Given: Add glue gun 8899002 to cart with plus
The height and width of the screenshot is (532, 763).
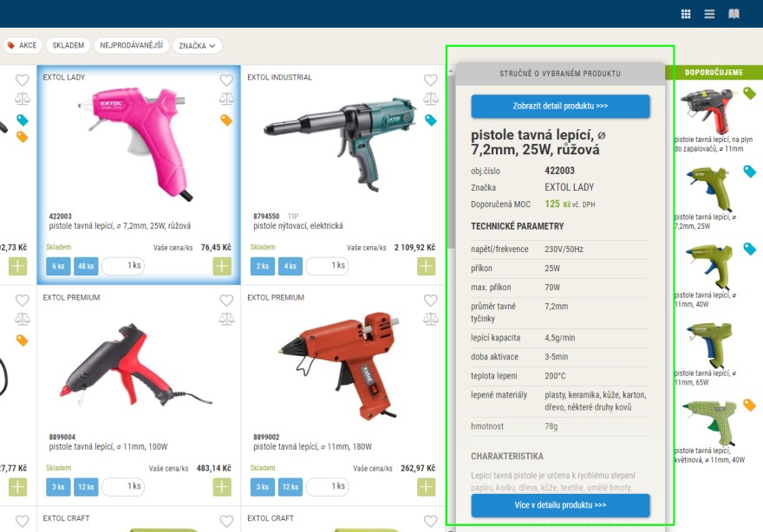Looking at the screenshot, I should (x=427, y=487).
